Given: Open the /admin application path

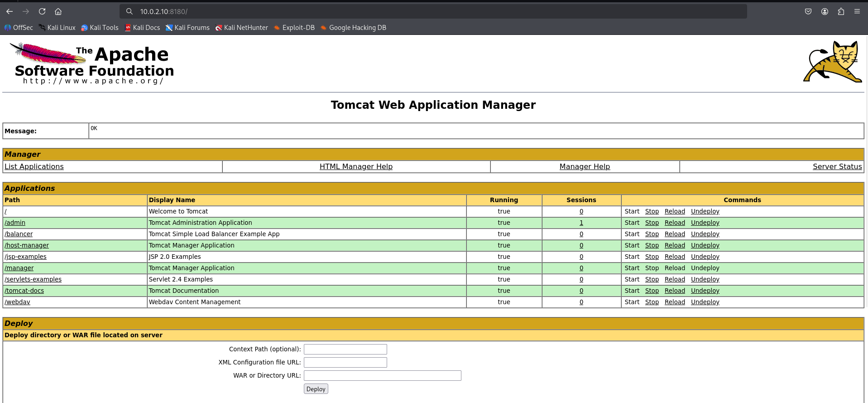Looking at the screenshot, I should tap(15, 223).
